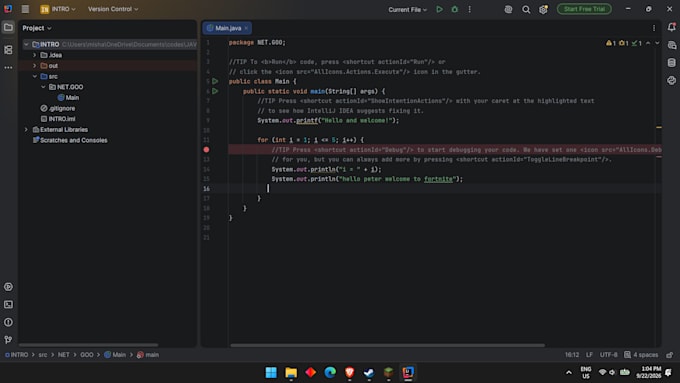Screen dimensions: 680x383
Task: Open the Database tool window
Action: coord(672,63)
